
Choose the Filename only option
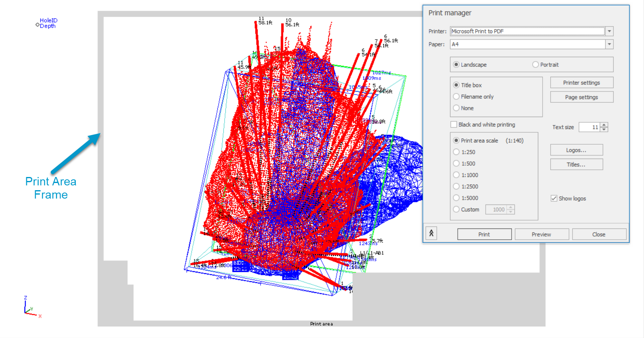[474, 97]
